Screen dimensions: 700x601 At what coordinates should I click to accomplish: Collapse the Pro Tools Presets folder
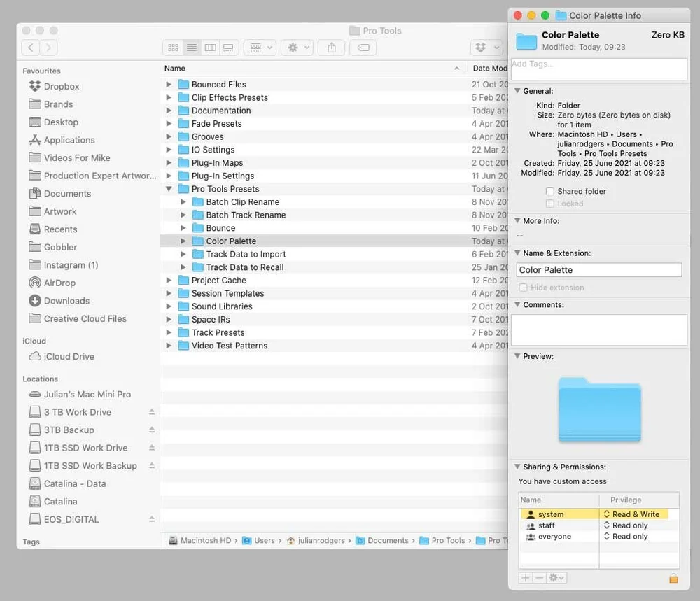click(x=168, y=188)
